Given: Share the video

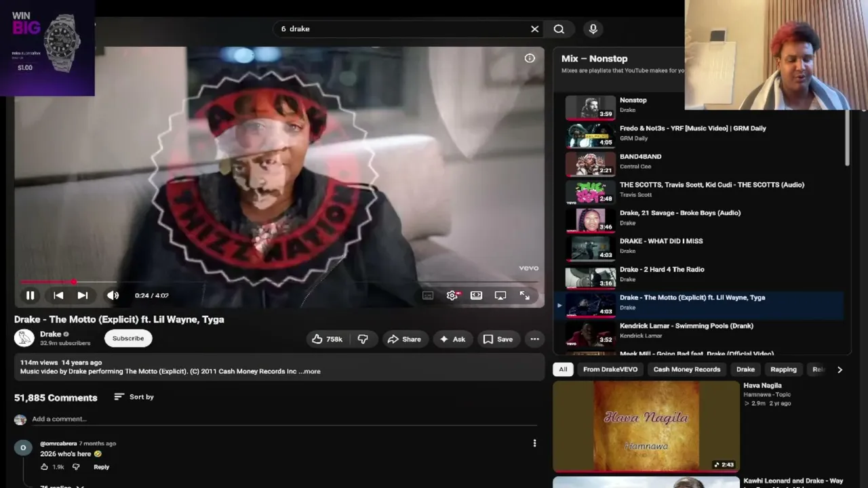Looking at the screenshot, I should [404, 339].
